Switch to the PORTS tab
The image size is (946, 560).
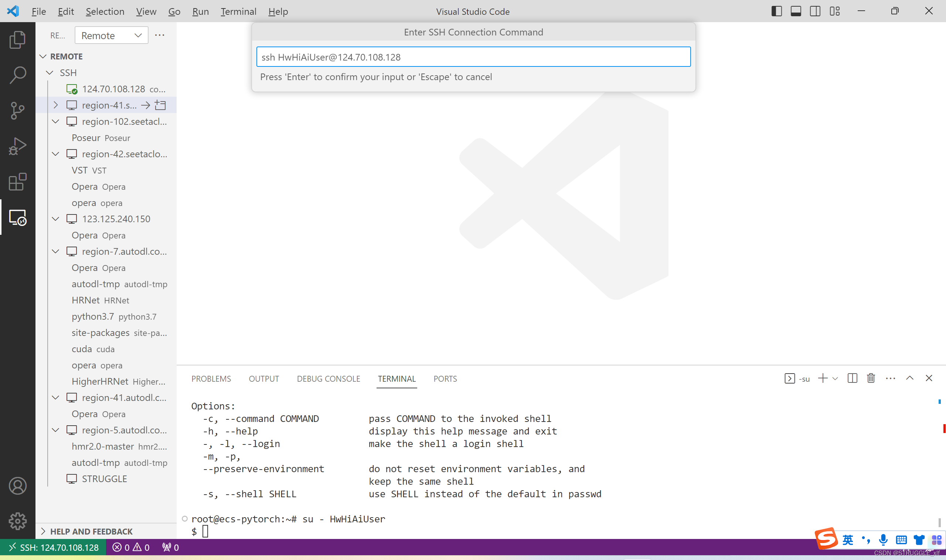446,379
